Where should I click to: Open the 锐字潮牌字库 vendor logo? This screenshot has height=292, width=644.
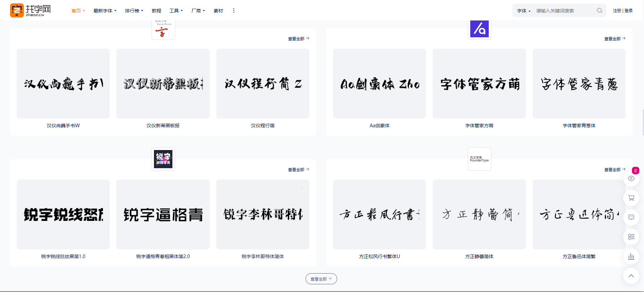pyautogui.click(x=163, y=159)
